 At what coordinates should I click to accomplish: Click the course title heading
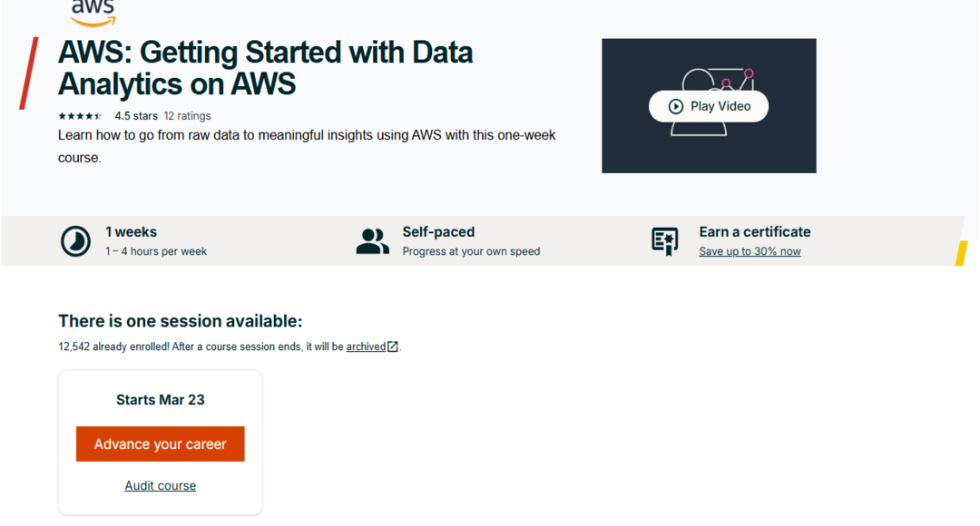[x=265, y=68]
